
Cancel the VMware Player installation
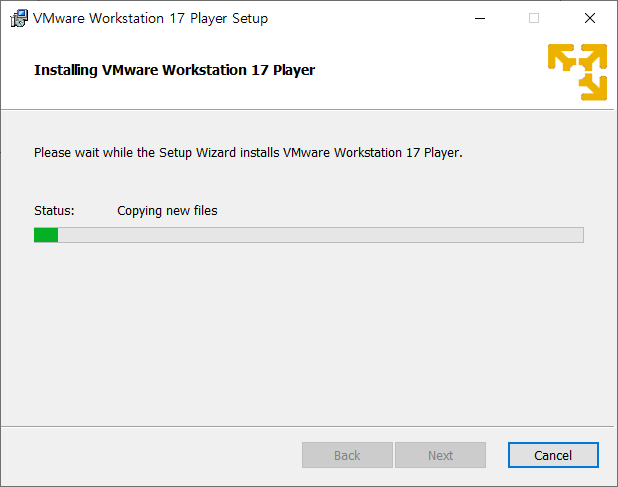point(553,455)
